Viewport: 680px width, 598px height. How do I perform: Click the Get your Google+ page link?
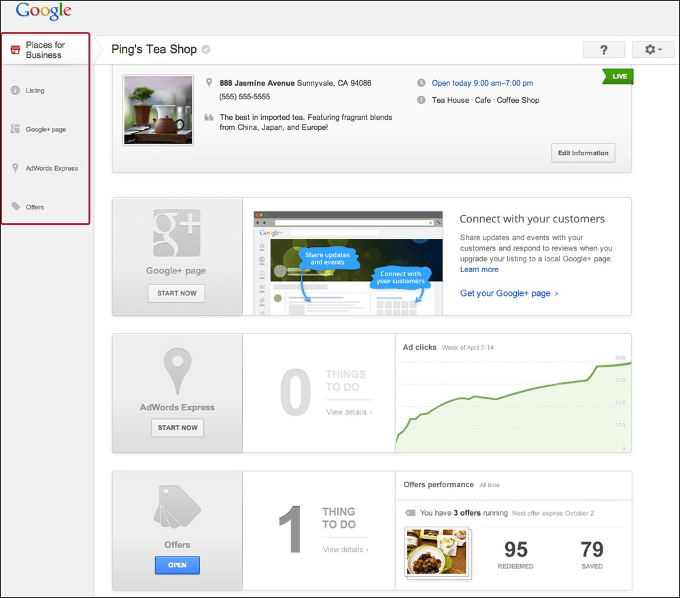509,293
